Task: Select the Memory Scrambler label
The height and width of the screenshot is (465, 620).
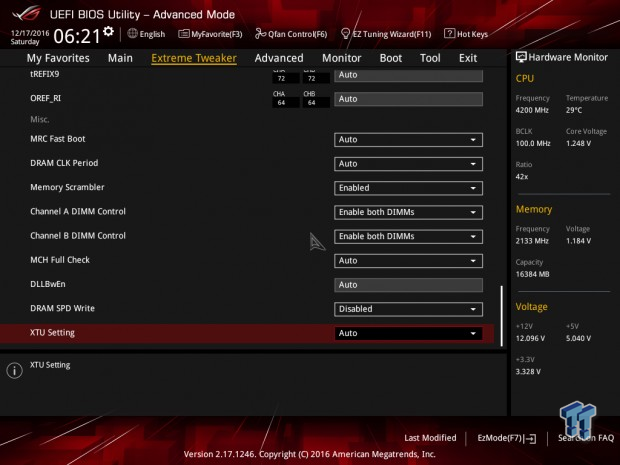Action: click(x=67, y=187)
